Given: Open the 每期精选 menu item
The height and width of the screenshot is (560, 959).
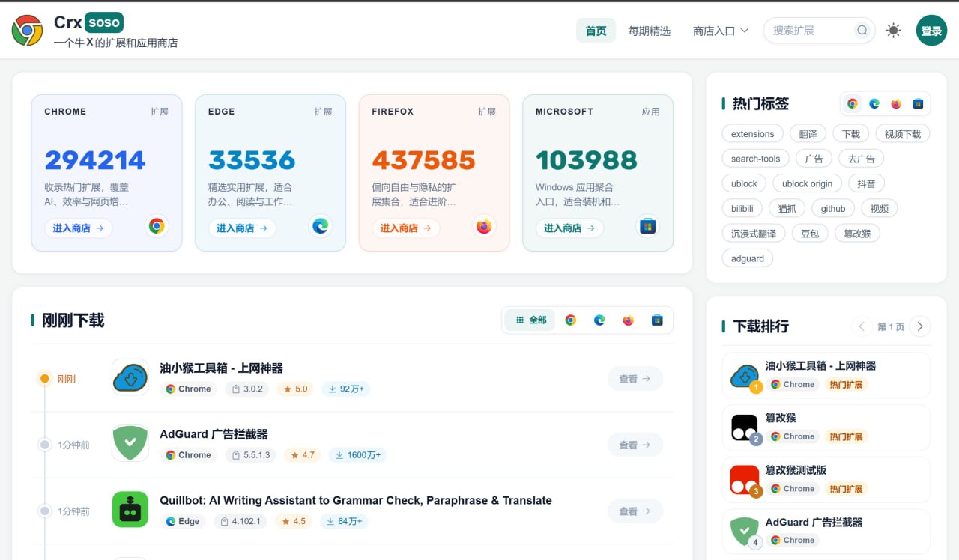Looking at the screenshot, I should (x=649, y=31).
